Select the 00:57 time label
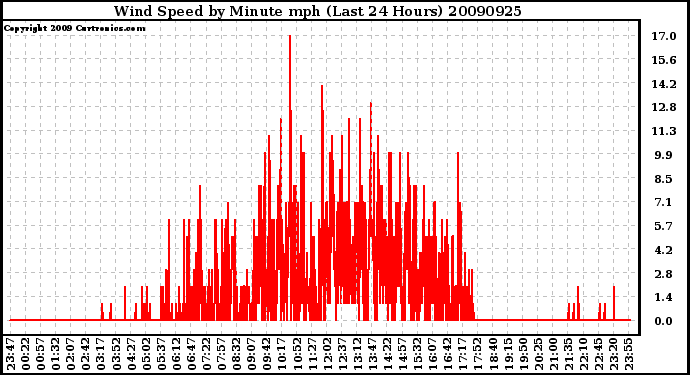This screenshot has width=690, height=375. point(41,354)
